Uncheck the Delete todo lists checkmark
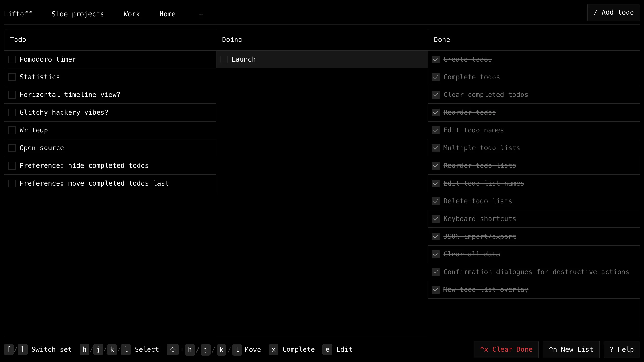Image resolution: width=644 pixels, height=362 pixels. tap(436, 201)
